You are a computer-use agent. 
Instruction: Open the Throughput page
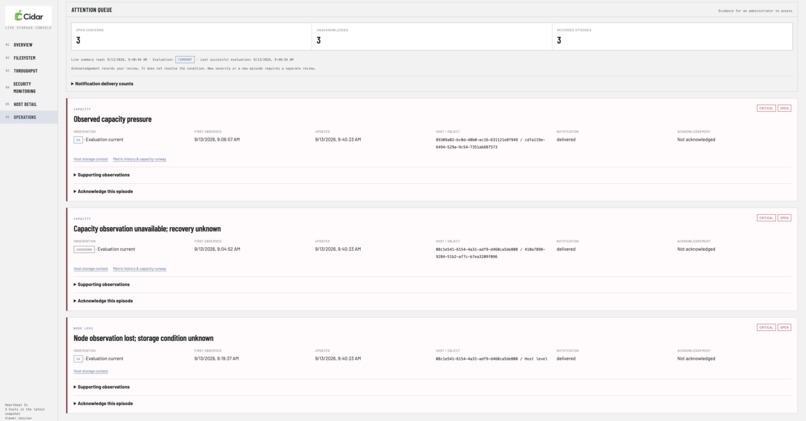pyautogui.click(x=25, y=71)
